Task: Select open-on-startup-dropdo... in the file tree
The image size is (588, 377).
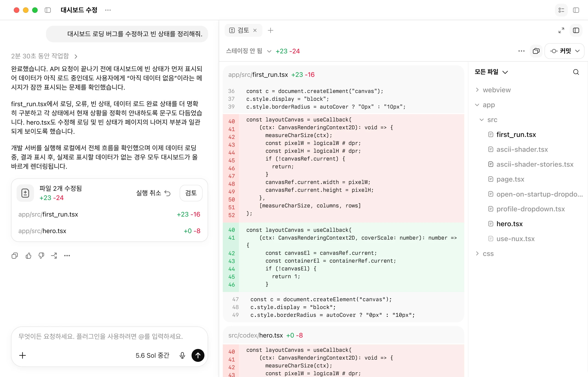Action: tap(539, 194)
